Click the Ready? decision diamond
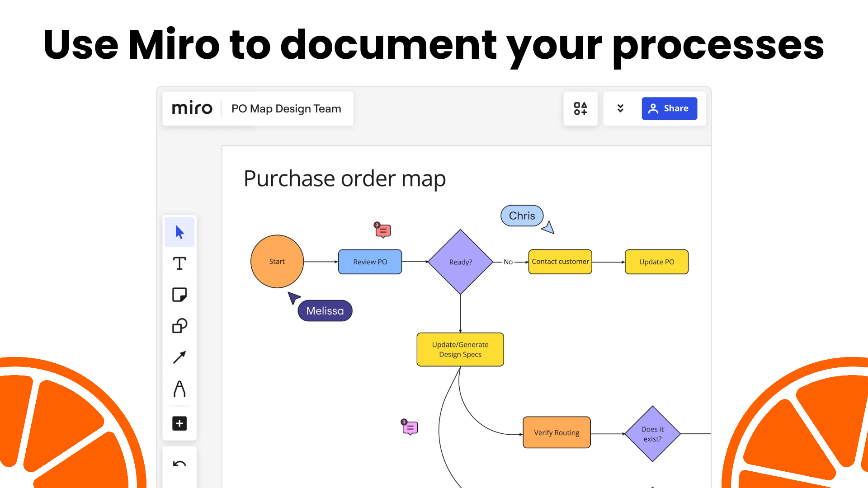This screenshot has width=868, height=488. pos(460,262)
